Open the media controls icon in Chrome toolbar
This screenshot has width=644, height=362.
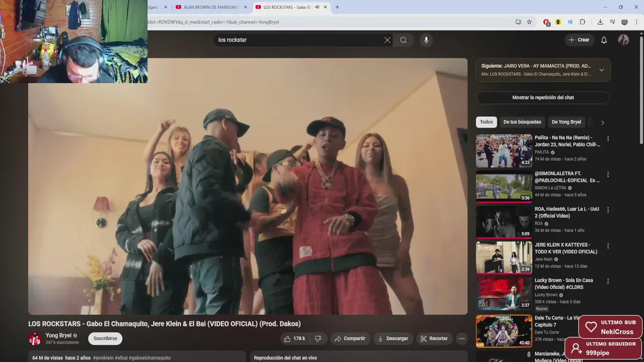(612, 22)
